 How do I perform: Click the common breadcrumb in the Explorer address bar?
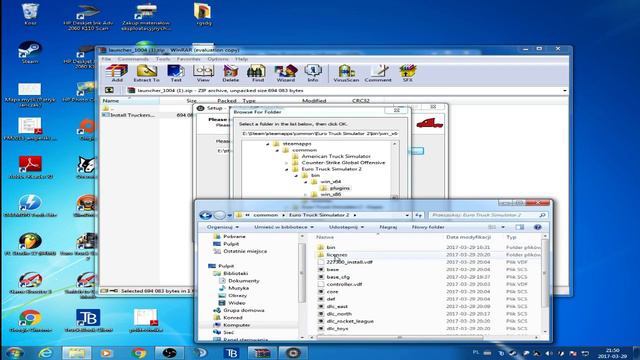[x=265, y=215]
